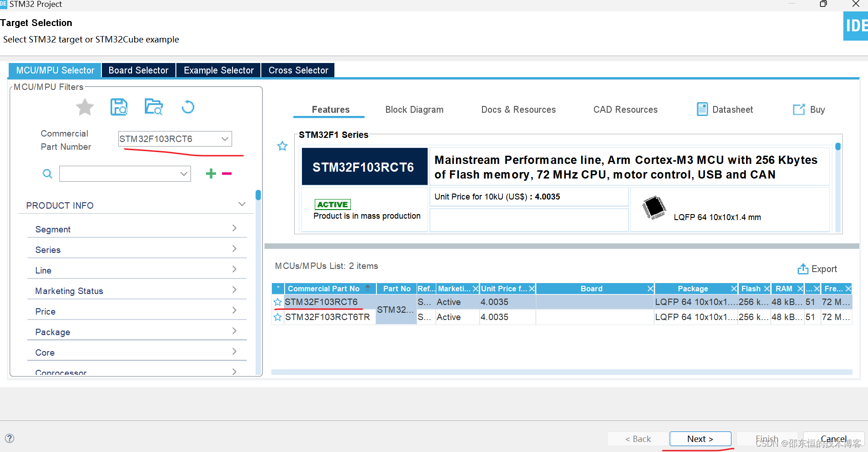The height and width of the screenshot is (452, 868).
Task: Click the ACTIVE status badge
Action: pos(333,205)
